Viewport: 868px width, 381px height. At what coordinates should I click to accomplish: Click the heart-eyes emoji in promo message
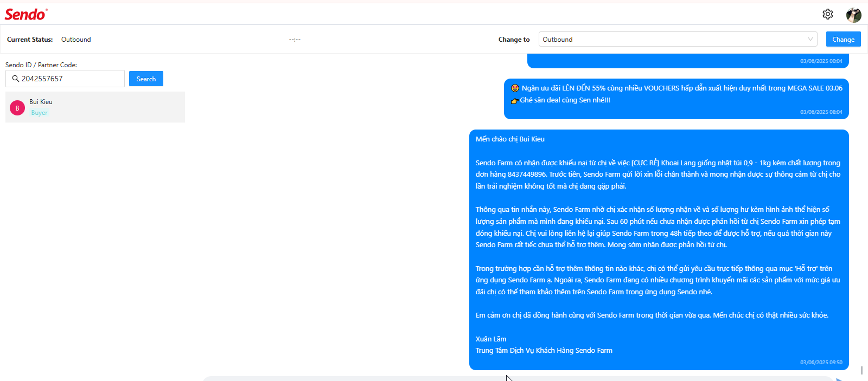(515, 88)
